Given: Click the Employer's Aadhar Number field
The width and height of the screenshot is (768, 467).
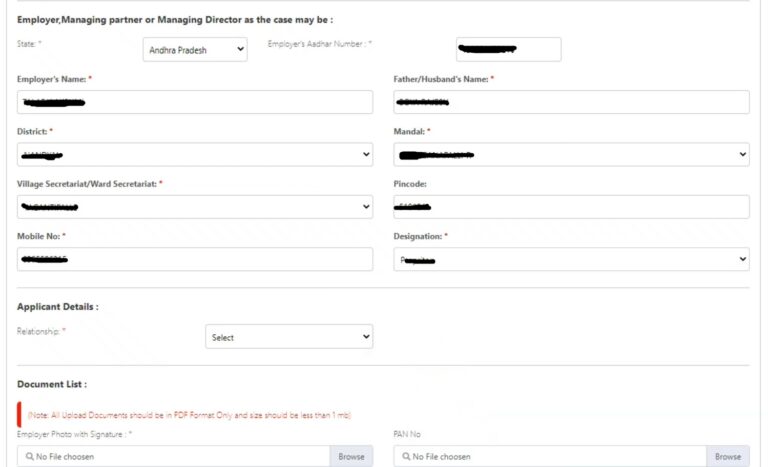Looking at the screenshot, I should click(x=508, y=49).
